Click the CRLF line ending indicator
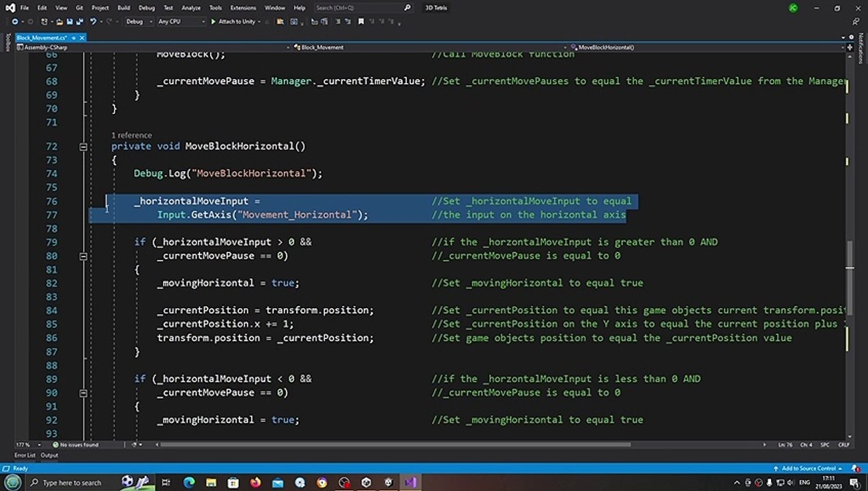The width and height of the screenshot is (868, 491). [x=843, y=445]
